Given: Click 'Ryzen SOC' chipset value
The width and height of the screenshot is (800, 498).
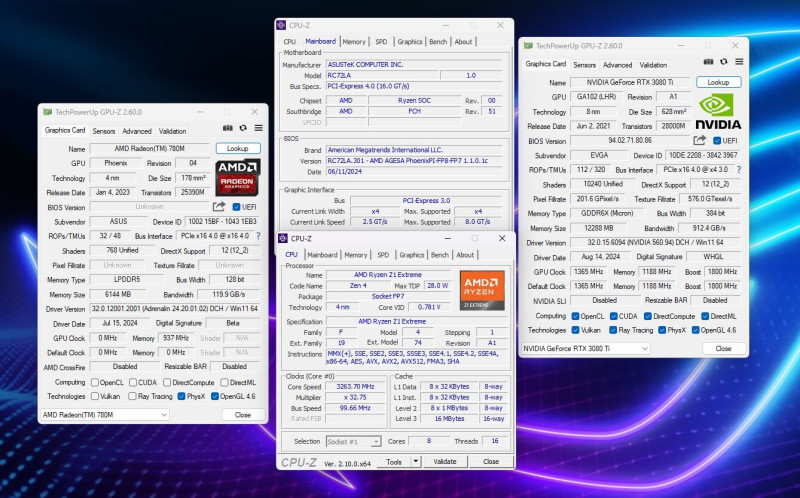Looking at the screenshot, I should coord(414,101).
